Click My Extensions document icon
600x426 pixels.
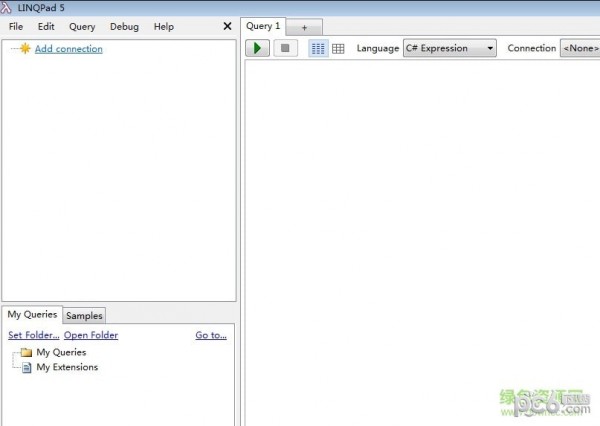[x=26, y=367]
